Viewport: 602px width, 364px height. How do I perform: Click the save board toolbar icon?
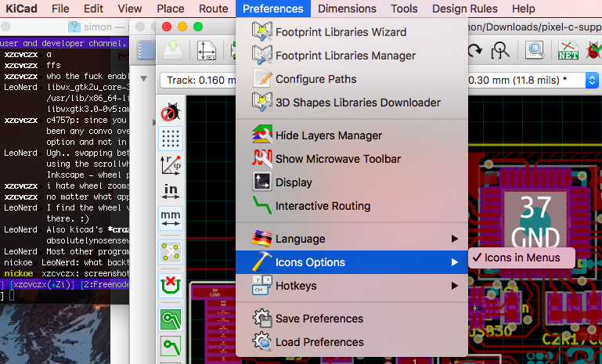click(x=173, y=51)
